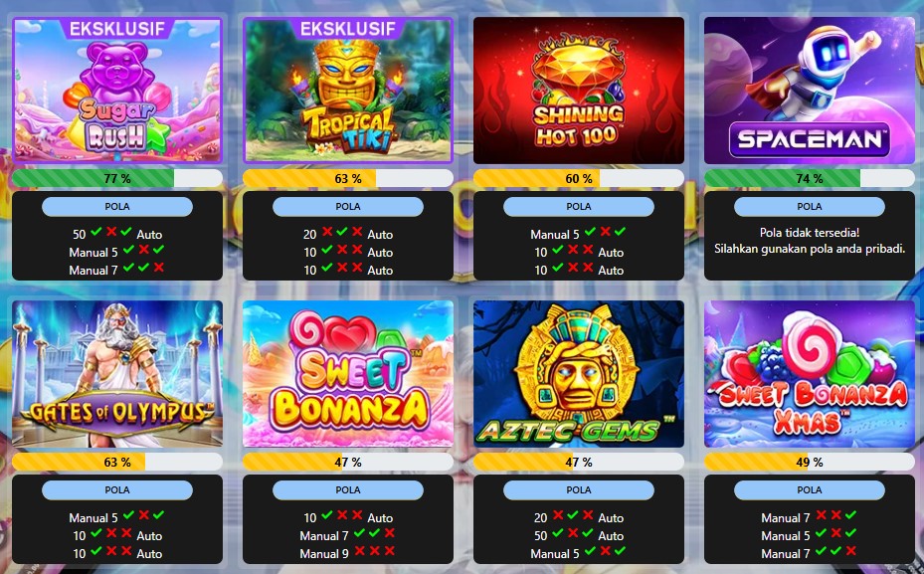
Task: Launch the Shining Hot 100 game
Action: tap(579, 91)
